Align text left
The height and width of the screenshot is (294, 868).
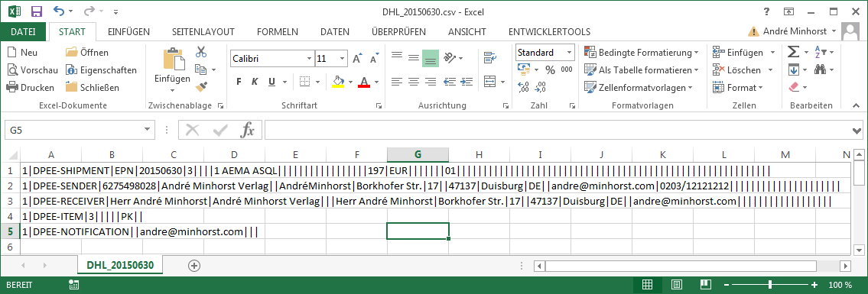click(396, 82)
